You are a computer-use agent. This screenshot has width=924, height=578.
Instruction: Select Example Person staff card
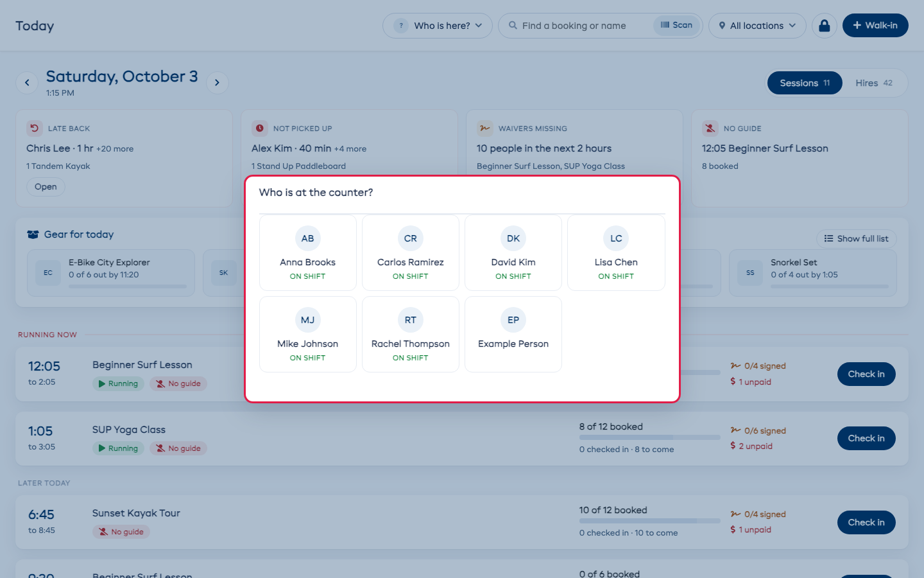[513, 335]
